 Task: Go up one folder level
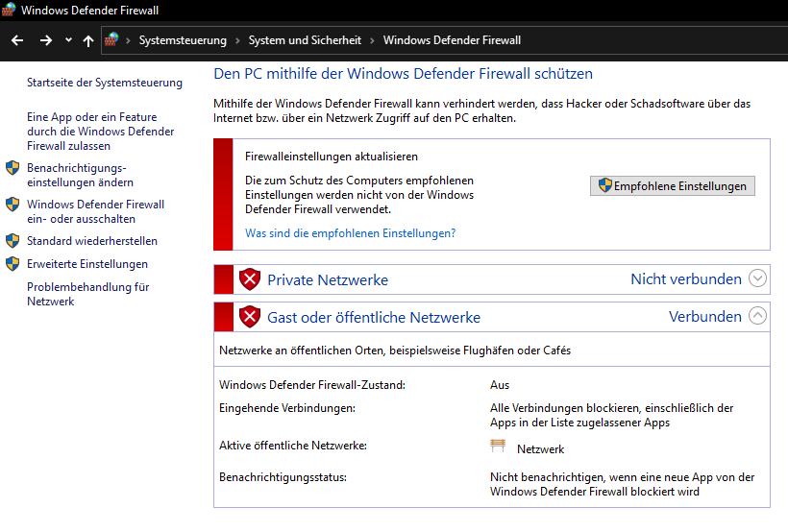coord(88,40)
